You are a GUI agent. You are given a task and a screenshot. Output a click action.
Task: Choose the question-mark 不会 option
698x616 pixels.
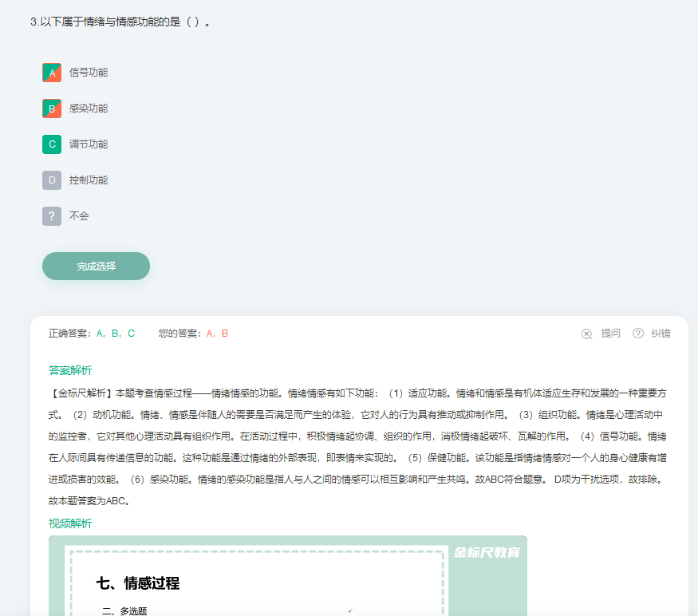pyautogui.click(x=52, y=216)
